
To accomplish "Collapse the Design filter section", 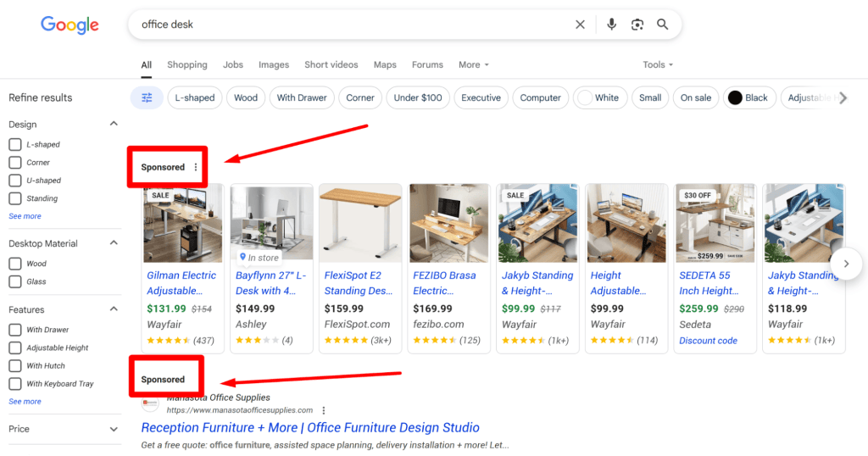I will [x=114, y=124].
